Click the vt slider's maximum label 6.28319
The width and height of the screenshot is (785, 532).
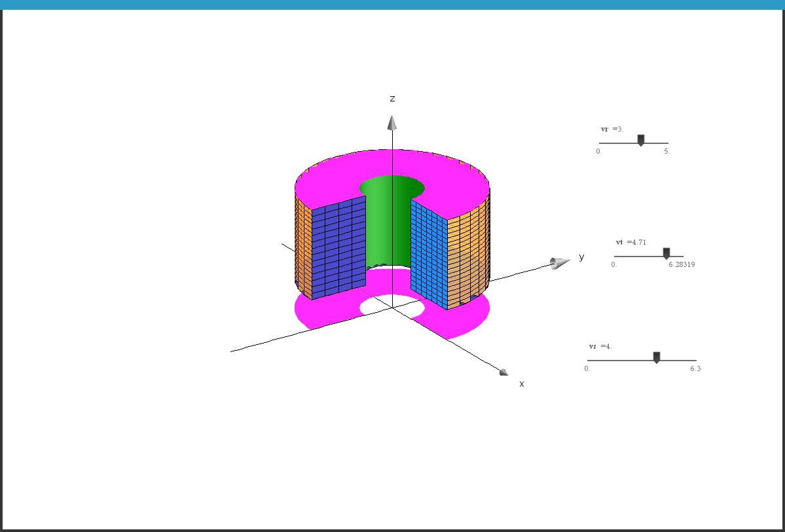[x=682, y=264]
